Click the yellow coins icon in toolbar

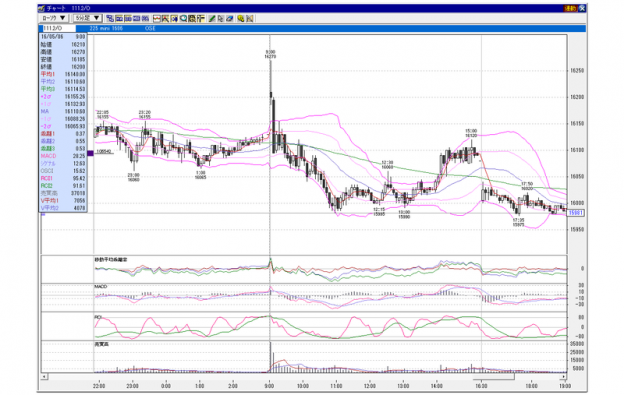240,18
